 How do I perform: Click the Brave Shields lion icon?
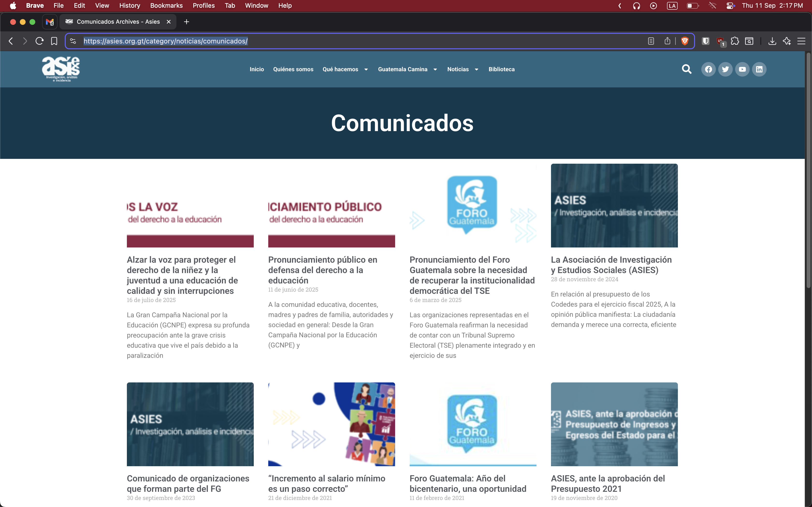(x=685, y=41)
